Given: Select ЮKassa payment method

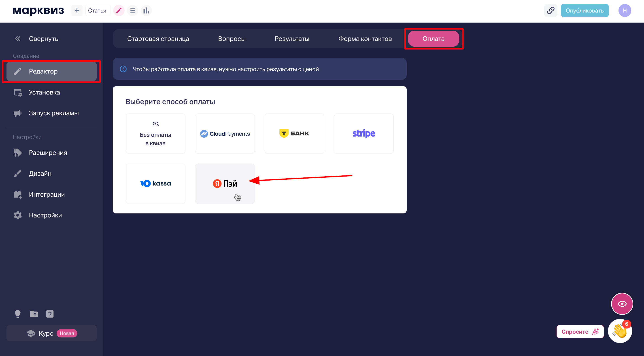Looking at the screenshot, I should point(155,184).
